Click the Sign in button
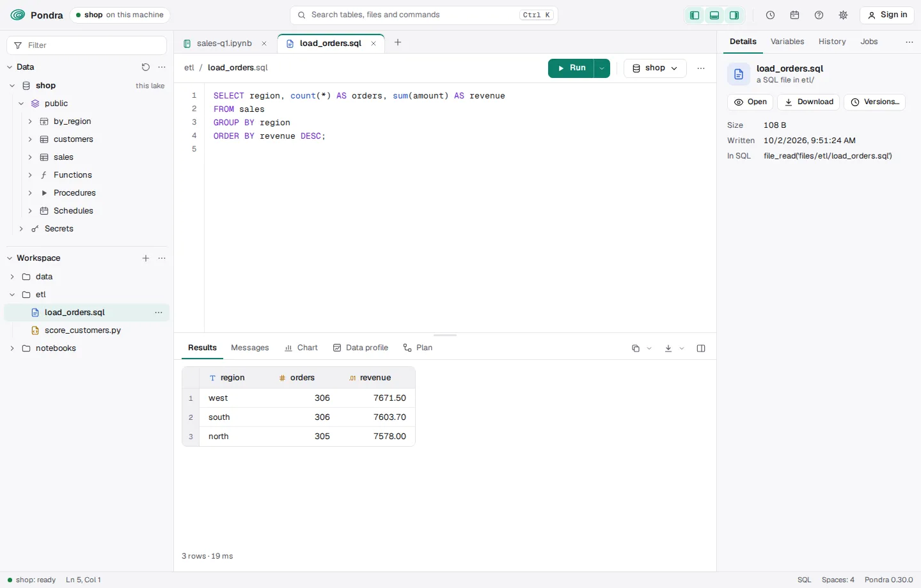The width and height of the screenshot is (921, 588). [887, 15]
